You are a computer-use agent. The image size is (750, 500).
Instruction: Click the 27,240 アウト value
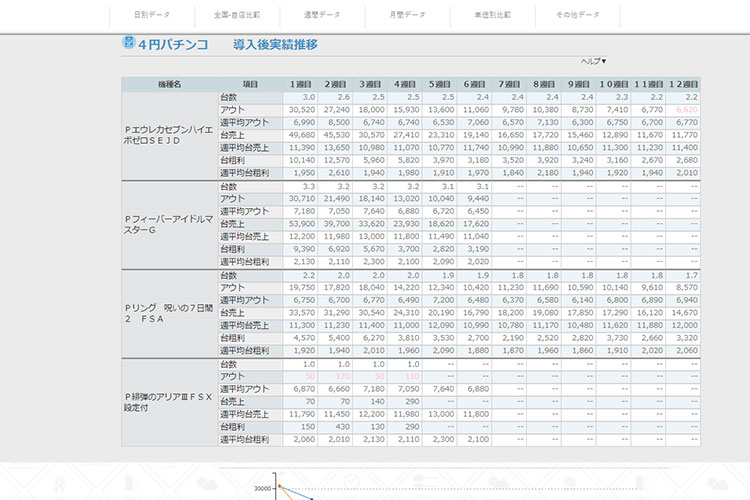pyautogui.click(x=337, y=110)
